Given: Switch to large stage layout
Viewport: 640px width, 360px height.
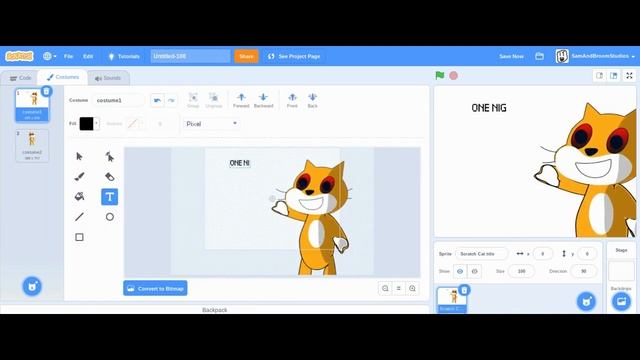Looking at the screenshot, I should click(613, 76).
